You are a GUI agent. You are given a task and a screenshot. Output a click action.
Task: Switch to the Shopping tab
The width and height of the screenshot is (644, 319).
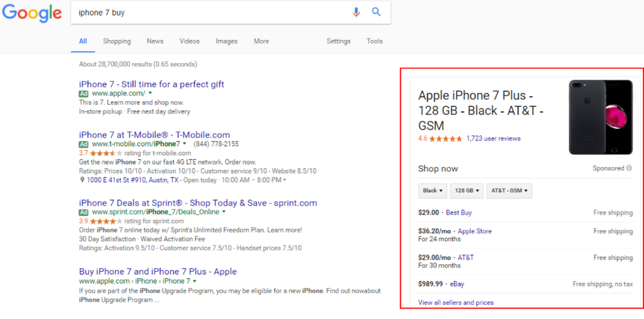tap(117, 41)
